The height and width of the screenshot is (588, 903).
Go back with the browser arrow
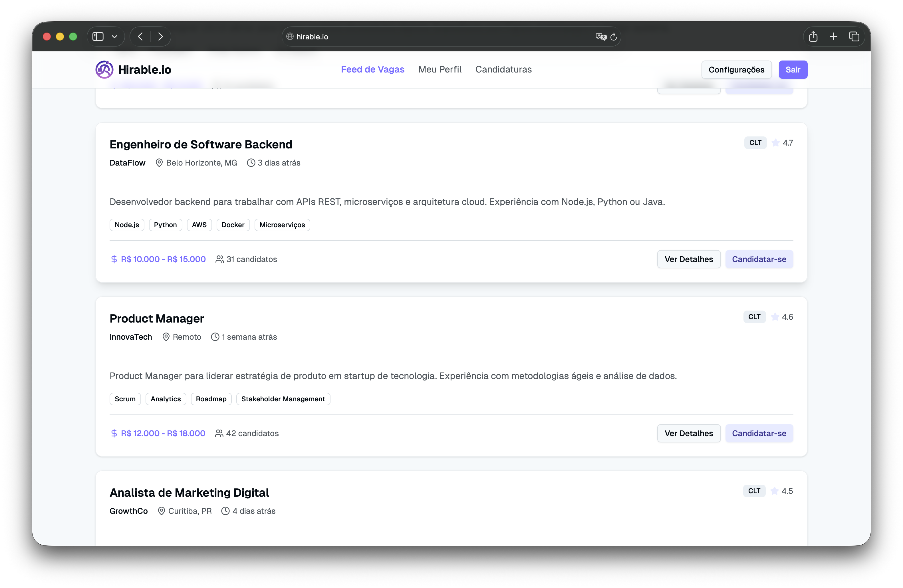pyautogui.click(x=140, y=37)
